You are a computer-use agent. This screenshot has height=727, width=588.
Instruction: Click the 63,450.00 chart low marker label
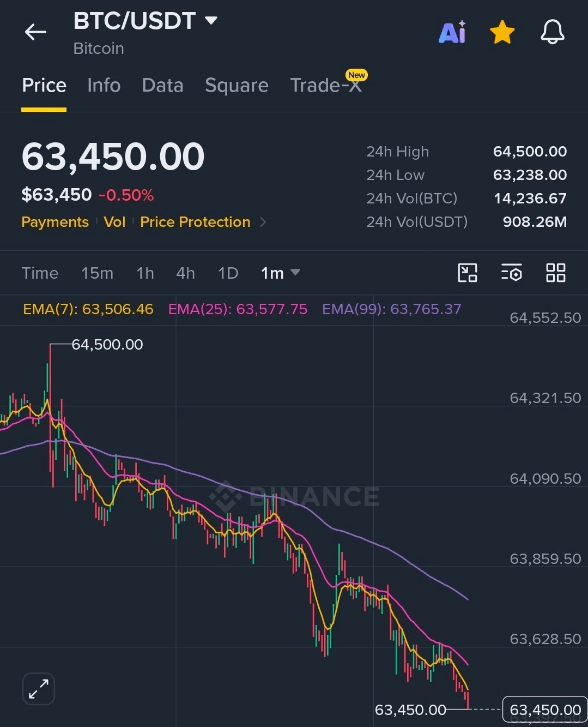coord(410,710)
